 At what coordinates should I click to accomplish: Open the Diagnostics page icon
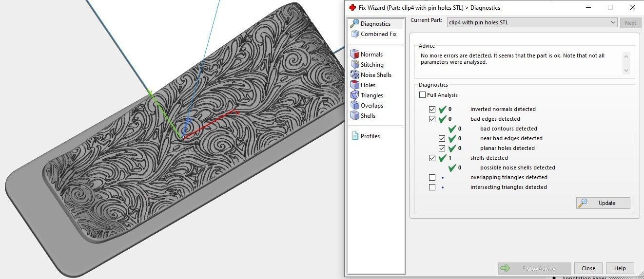pos(355,23)
